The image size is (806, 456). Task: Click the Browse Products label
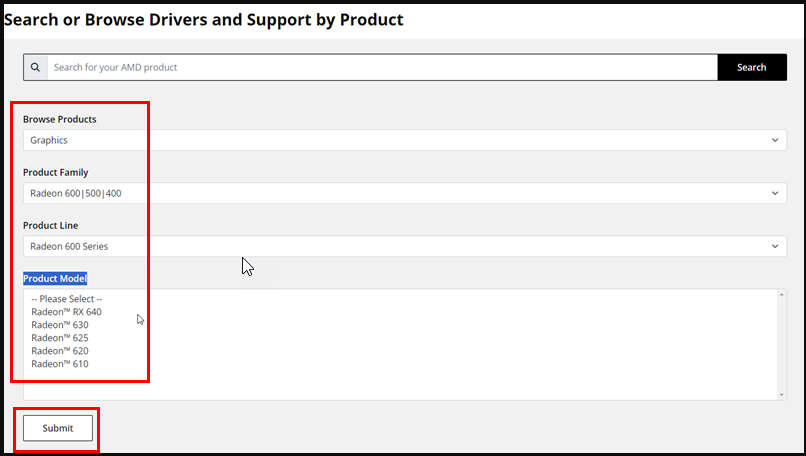point(60,119)
